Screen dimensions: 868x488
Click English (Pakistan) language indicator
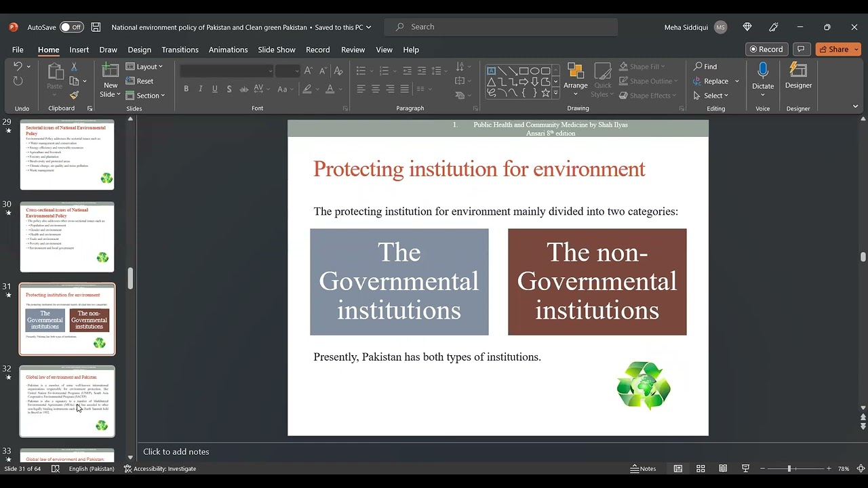92,468
